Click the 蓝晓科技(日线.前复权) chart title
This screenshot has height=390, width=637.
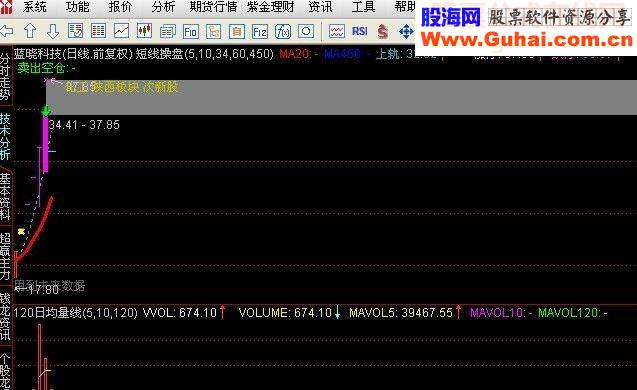(74, 54)
